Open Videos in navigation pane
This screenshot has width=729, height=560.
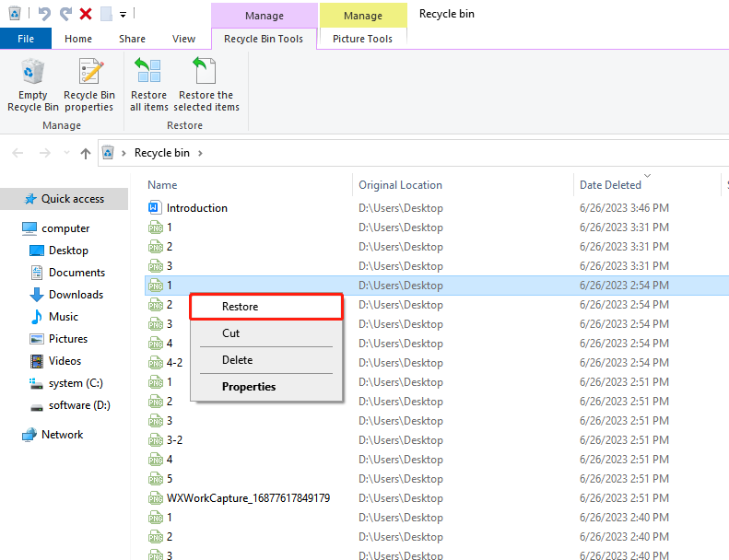point(55,361)
